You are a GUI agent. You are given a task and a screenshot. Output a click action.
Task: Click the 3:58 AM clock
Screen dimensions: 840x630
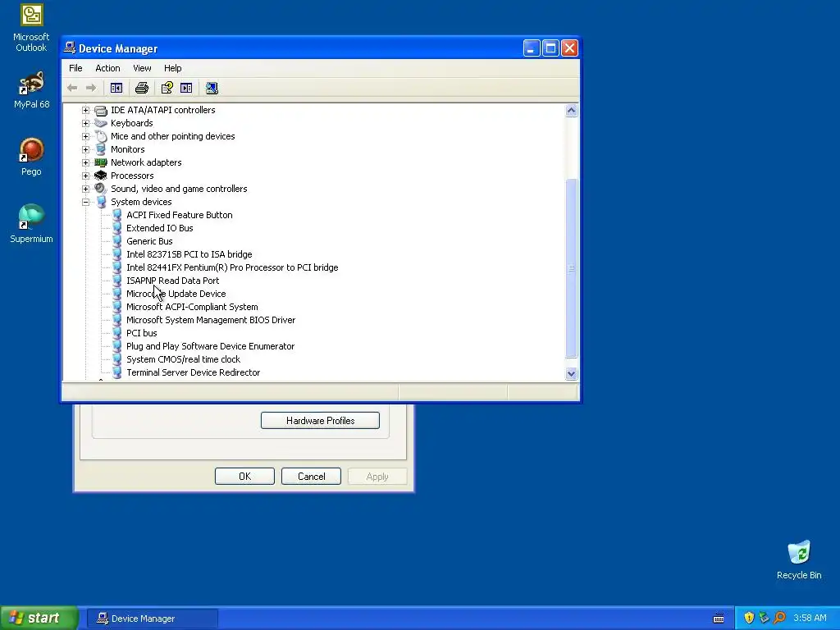tap(810, 619)
